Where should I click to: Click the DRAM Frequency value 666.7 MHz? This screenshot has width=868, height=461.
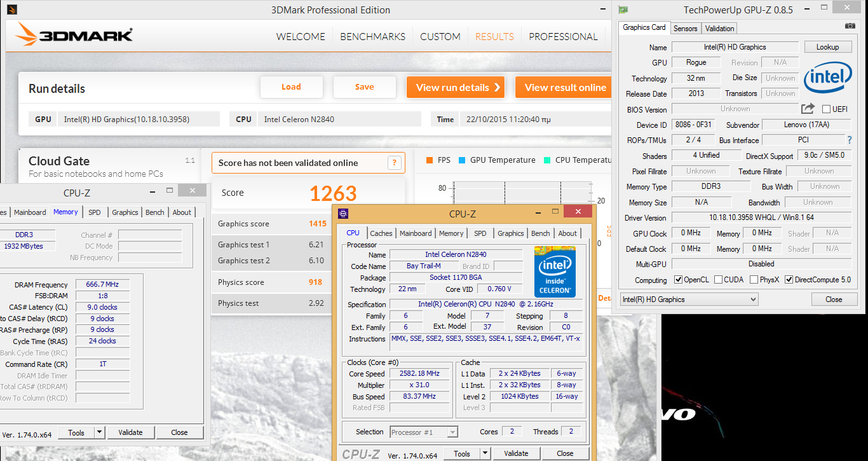coord(103,285)
